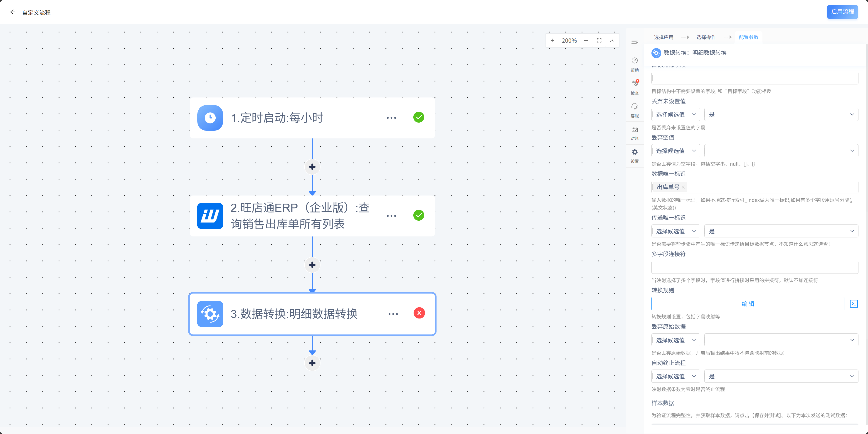Open the 客服 customer service icon

pos(634,106)
